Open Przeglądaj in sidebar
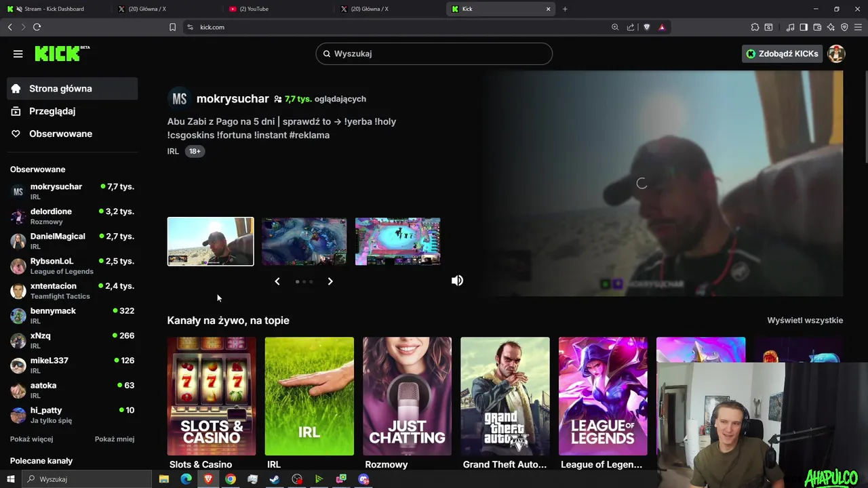Screen dimensions: 868x488 tap(73, 111)
